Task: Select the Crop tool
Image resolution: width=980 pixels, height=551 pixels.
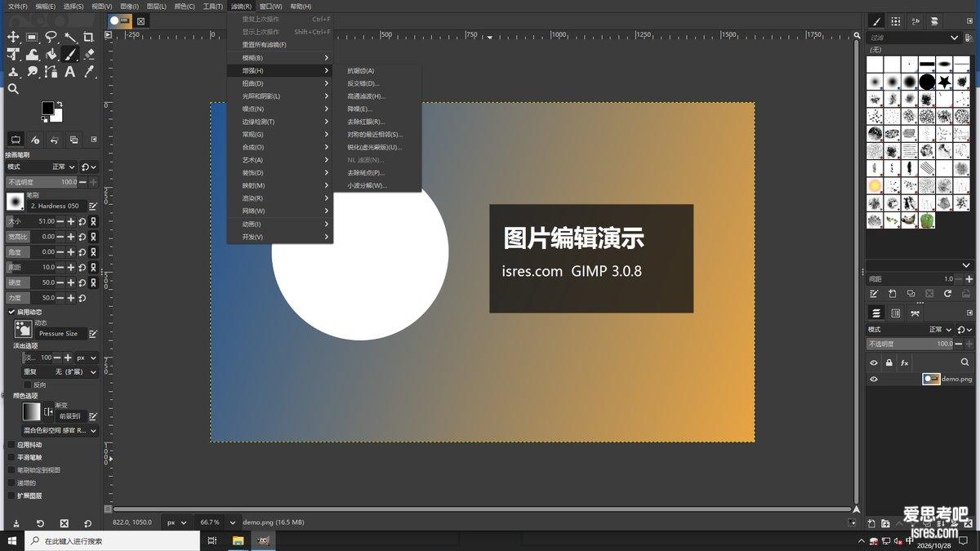Action: click(x=89, y=37)
